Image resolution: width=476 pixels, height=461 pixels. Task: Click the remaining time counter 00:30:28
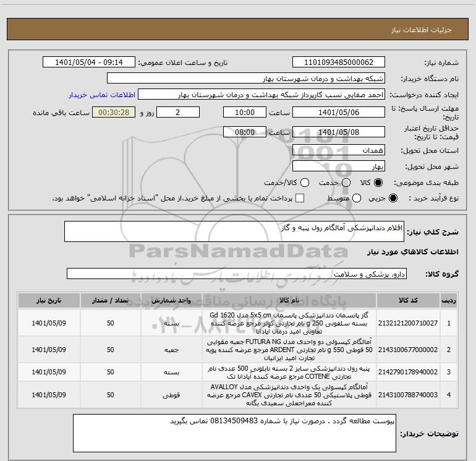point(114,113)
